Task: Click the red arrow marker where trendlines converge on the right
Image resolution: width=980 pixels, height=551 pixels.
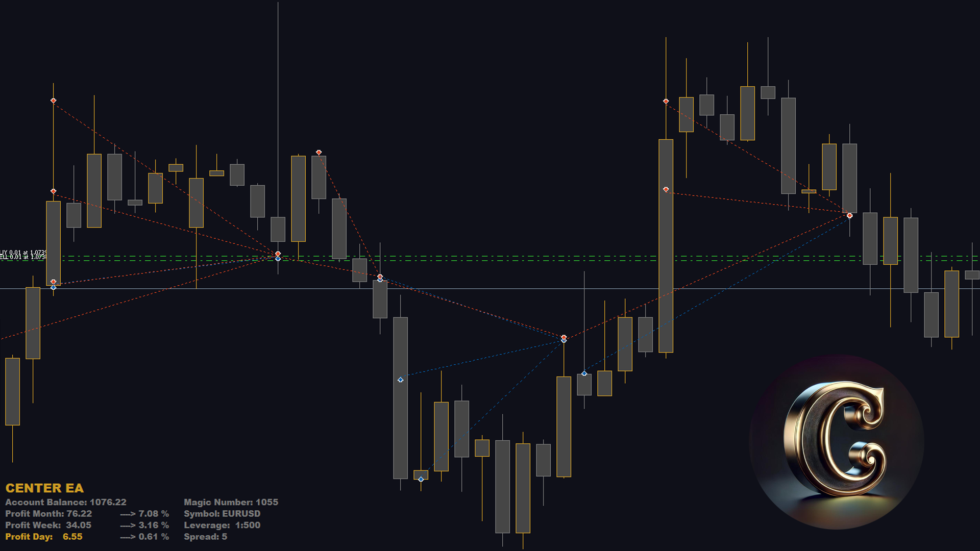Action: click(849, 215)
